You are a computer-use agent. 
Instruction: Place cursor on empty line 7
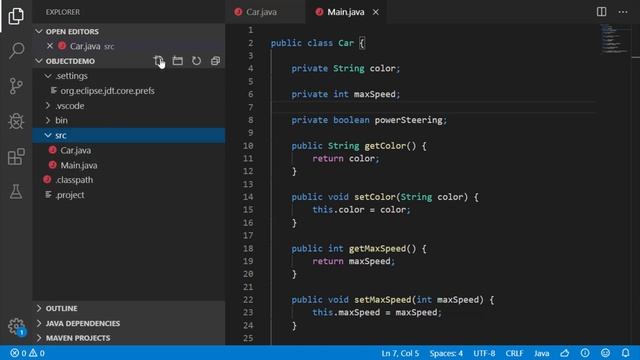coord(433,107)
